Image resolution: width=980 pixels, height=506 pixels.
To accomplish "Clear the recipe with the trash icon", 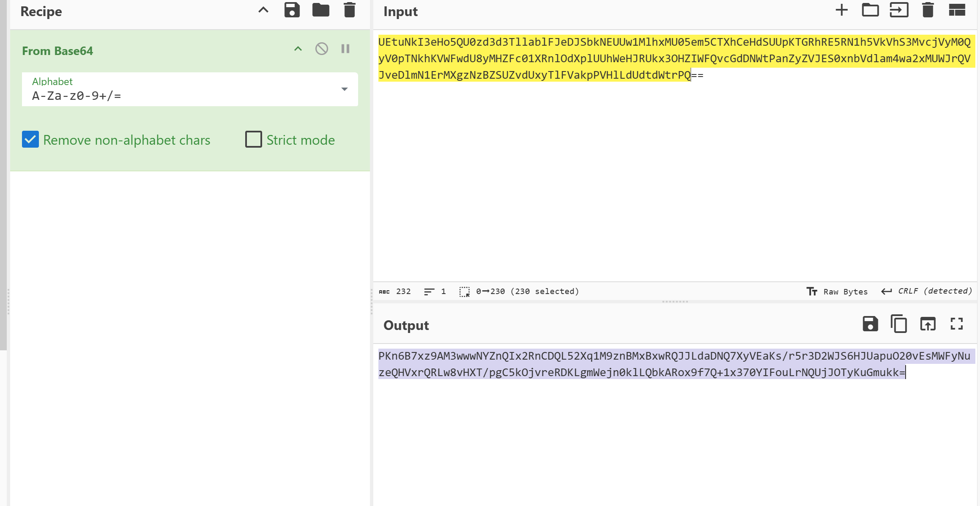I will (349, 10).
